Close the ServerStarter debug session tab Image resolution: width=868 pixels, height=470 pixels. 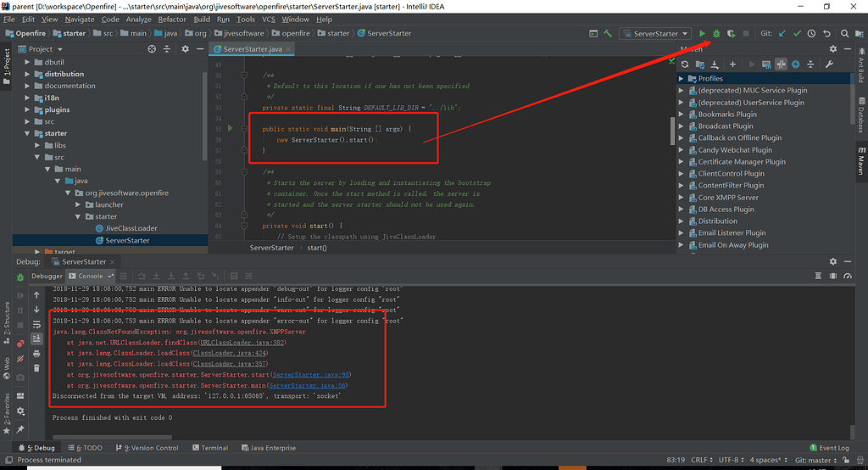[113, 262]
